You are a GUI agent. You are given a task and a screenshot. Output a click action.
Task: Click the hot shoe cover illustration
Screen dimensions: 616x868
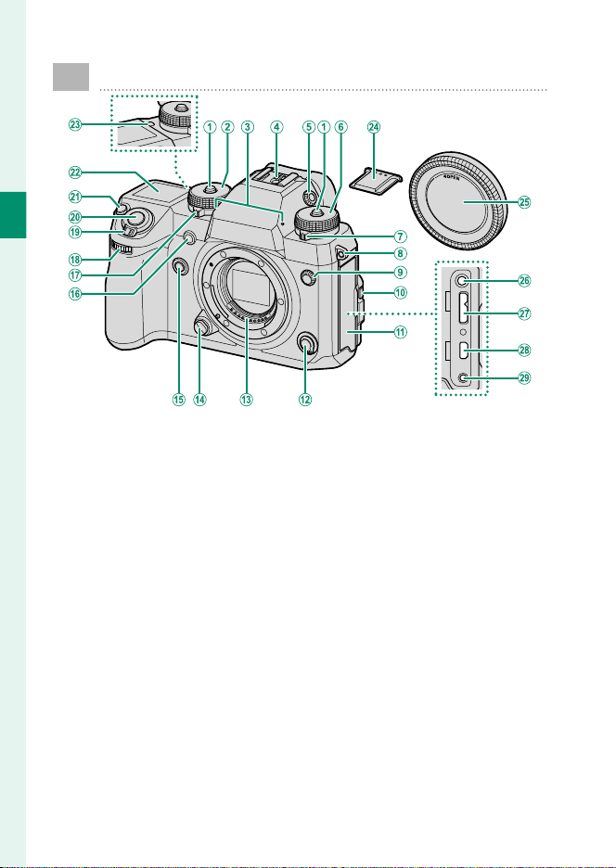point(375,182)
